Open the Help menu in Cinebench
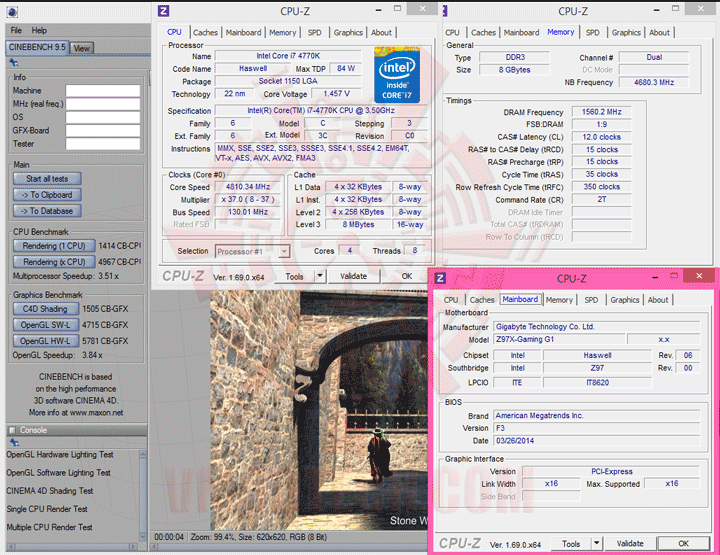Viewport: 720px width, 555px height. point(39,30)
